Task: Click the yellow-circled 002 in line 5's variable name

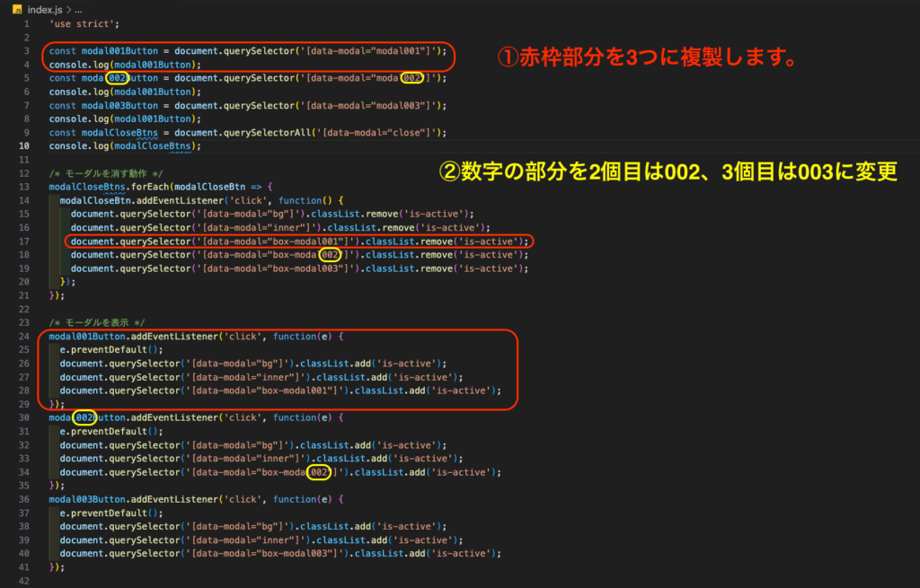Action: click(x=117, y=78)
